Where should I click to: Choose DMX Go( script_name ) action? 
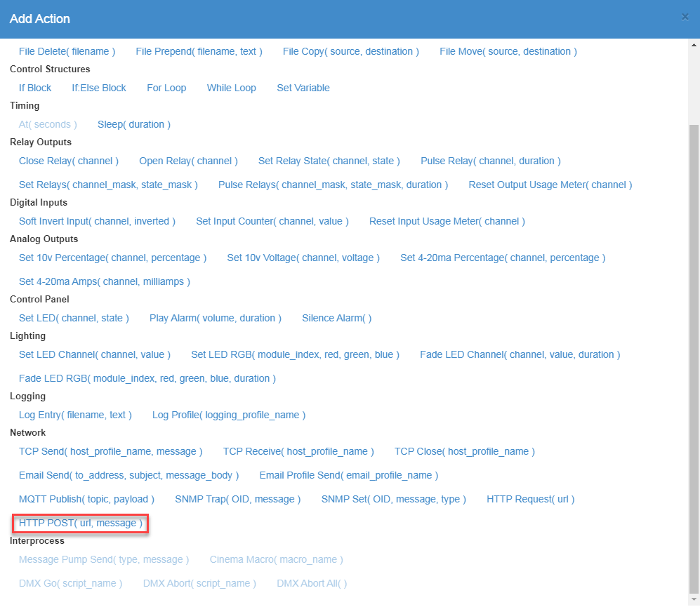click(70, 583)
